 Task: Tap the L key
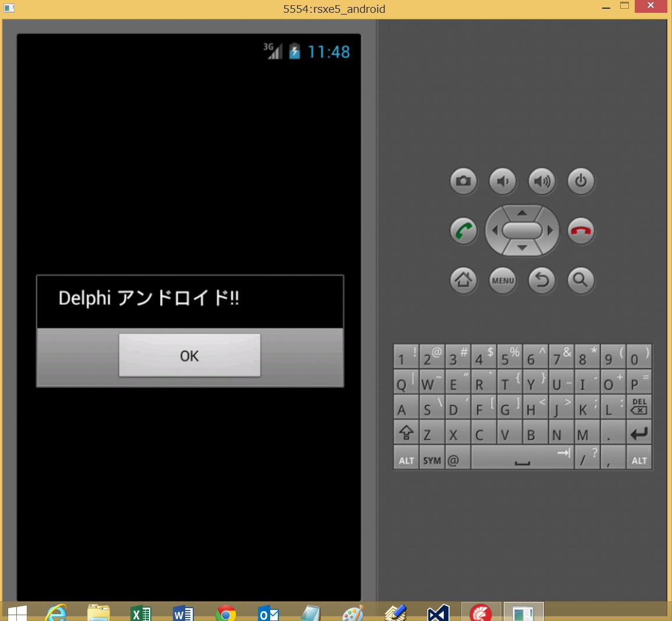tap(613, 407)
